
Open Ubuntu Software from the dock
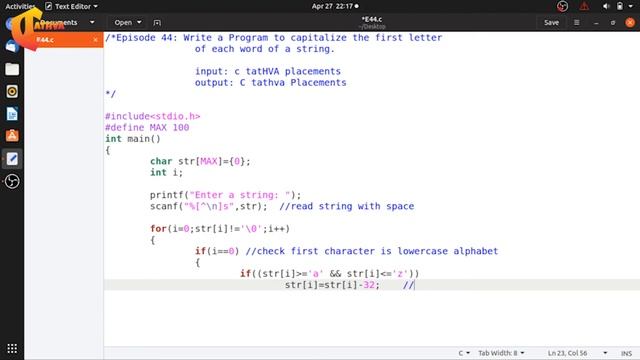(x=12, y=136)
